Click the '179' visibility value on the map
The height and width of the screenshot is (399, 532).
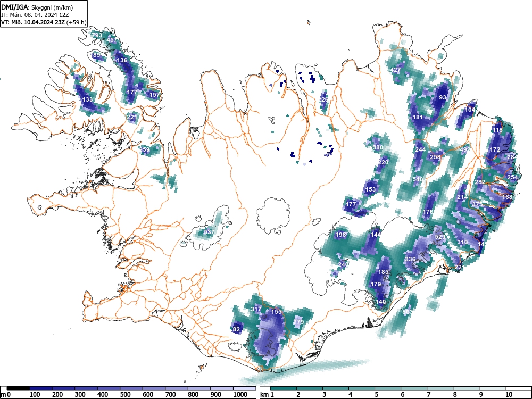(376, 284)
